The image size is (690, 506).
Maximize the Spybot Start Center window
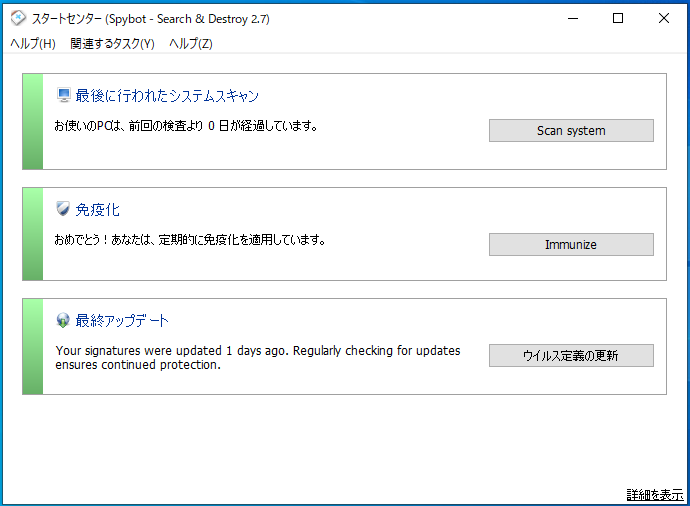pos(618,18)
